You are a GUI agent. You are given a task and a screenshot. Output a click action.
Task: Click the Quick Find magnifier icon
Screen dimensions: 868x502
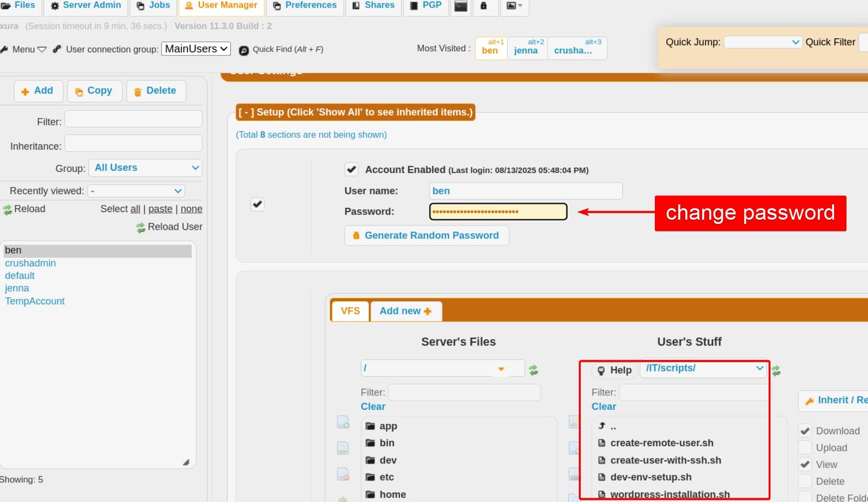(244, 50)
